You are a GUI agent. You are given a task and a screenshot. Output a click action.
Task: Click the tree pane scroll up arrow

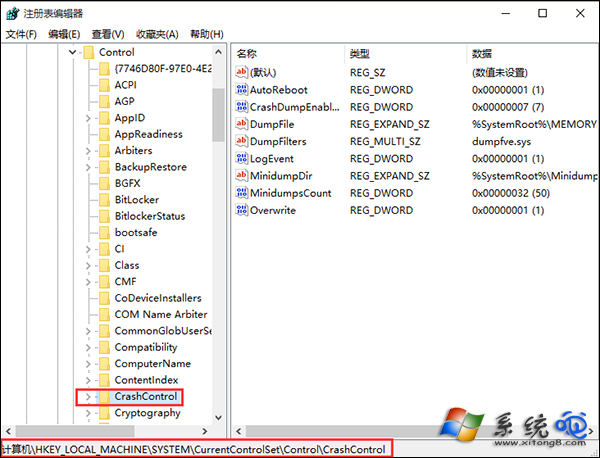(x=218, y=52)
